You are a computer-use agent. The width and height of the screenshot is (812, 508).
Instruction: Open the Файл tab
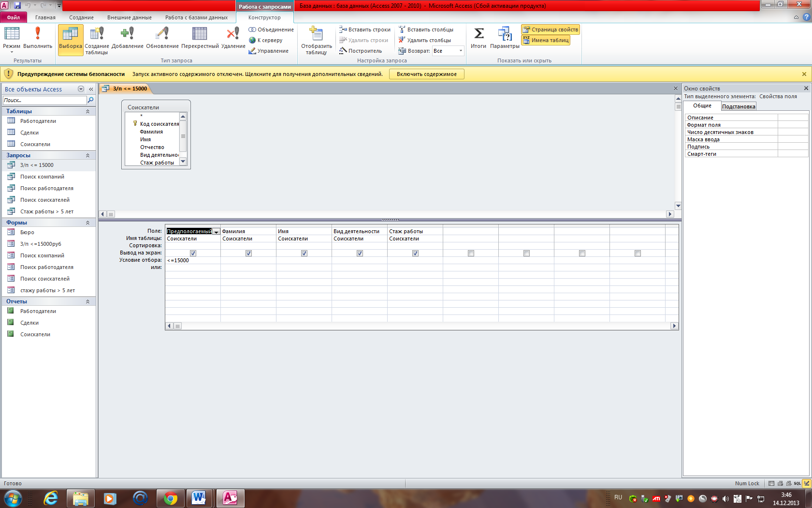pos(13,17)
